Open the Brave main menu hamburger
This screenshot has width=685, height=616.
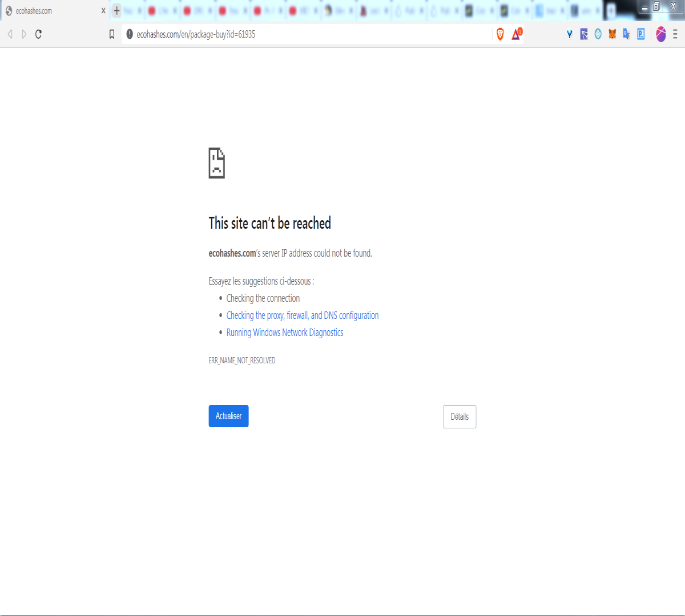(x=675, y=34)
